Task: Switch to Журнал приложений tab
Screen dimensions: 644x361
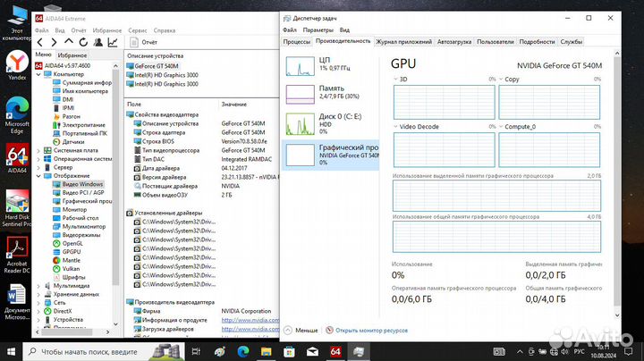Action: click(x=404, y=42)
